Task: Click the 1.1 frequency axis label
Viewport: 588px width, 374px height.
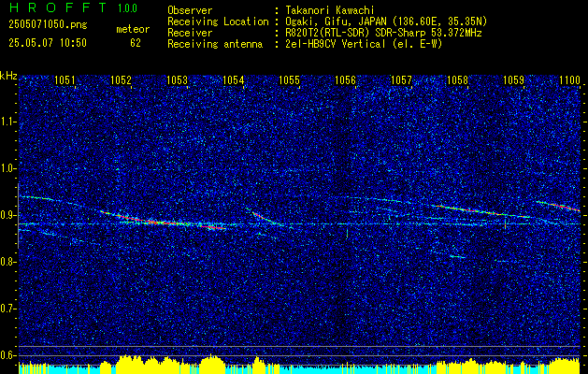Action: [8, 122]
